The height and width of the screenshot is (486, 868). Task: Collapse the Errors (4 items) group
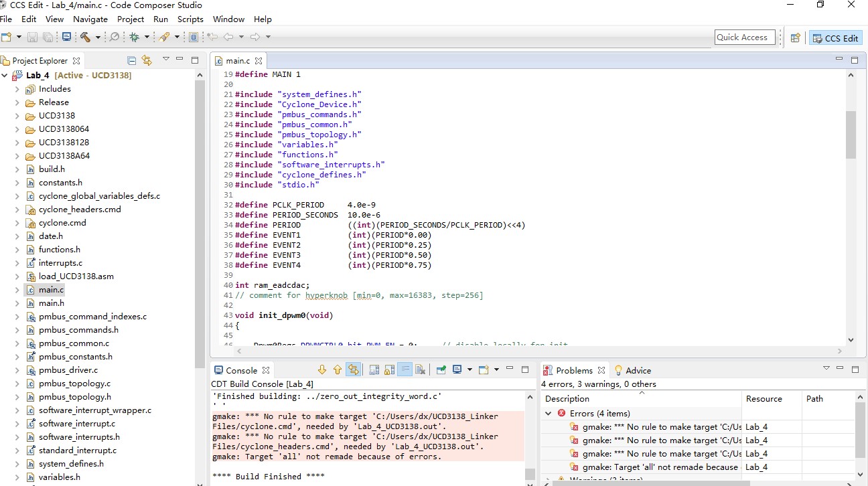click(x=549, y=414)
